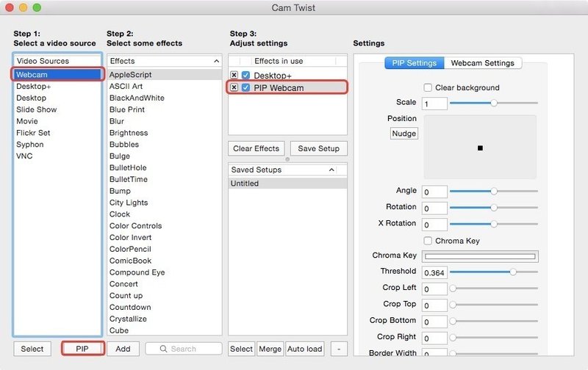
Task: Click the Video Sources column header
Action: 57,61
